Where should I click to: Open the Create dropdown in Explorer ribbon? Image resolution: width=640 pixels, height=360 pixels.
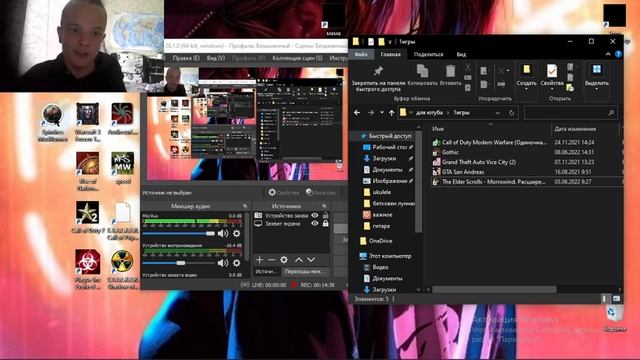(527, 78)
